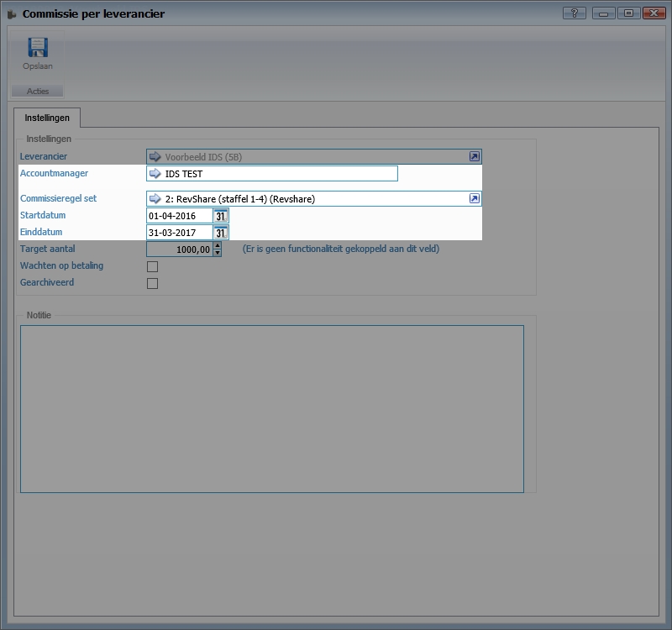This screenshot has height=630, width=672.
Task: Decrease Target aantal with down arrow
Action: 218,253
